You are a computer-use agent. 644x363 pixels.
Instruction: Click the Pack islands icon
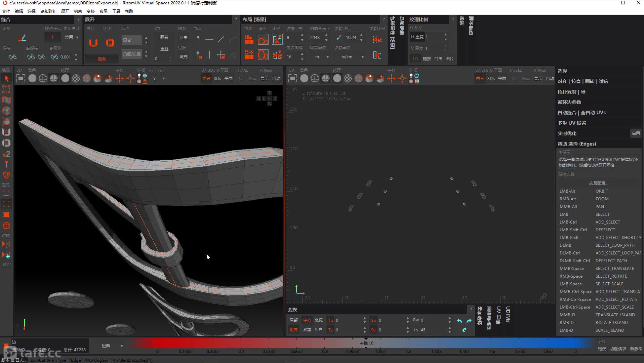(x=249, y=39)
